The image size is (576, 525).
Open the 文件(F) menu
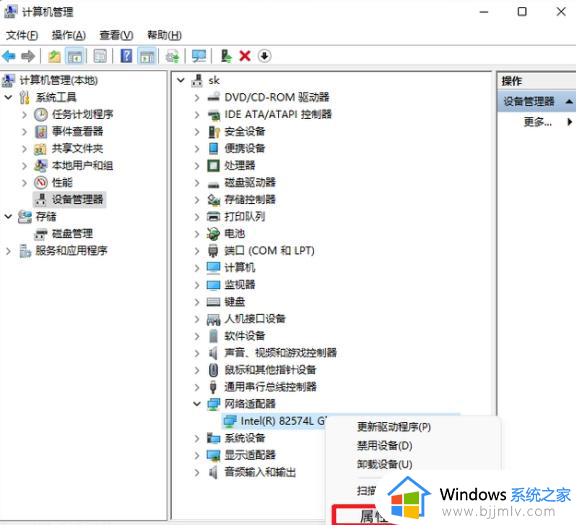[x=22, y=35]
